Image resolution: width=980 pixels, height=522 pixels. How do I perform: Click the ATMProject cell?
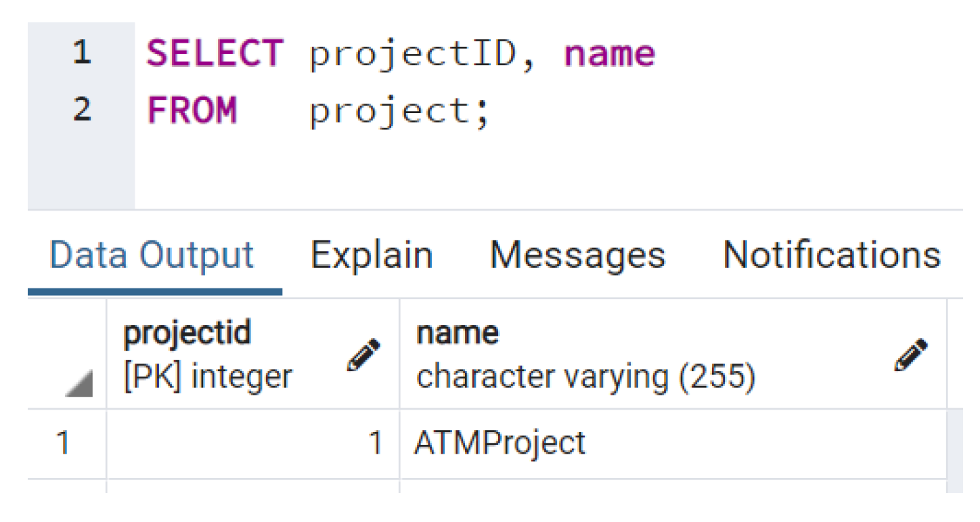(x=499, y=443)
